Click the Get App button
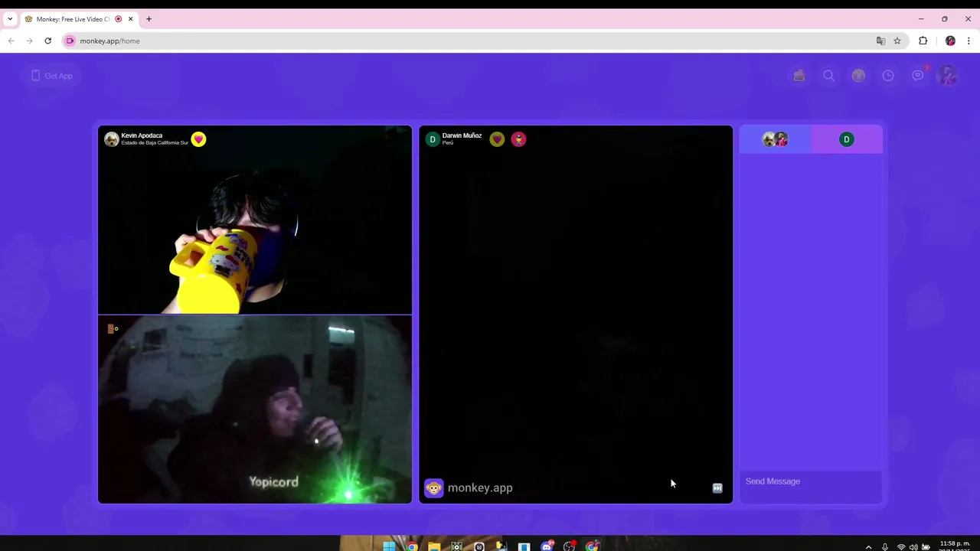 [52, 76]
